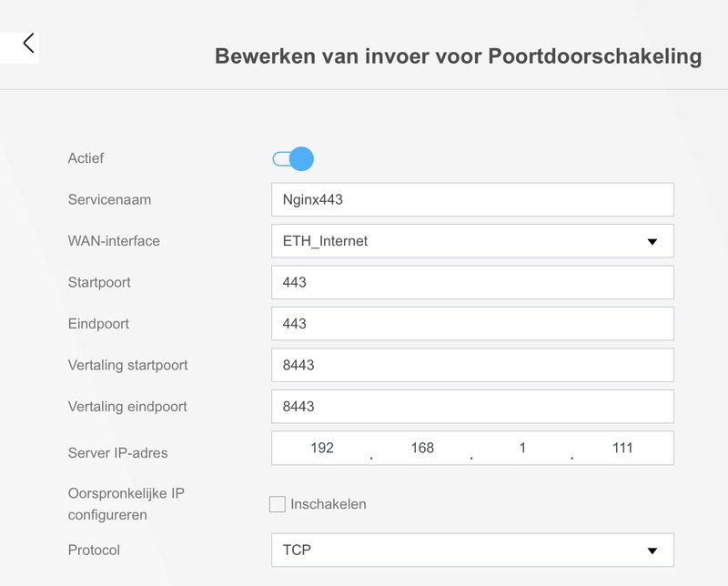Enable the Inschakelen checkbox
Viewport: 728px width, 586px height.
coord(278,504)
